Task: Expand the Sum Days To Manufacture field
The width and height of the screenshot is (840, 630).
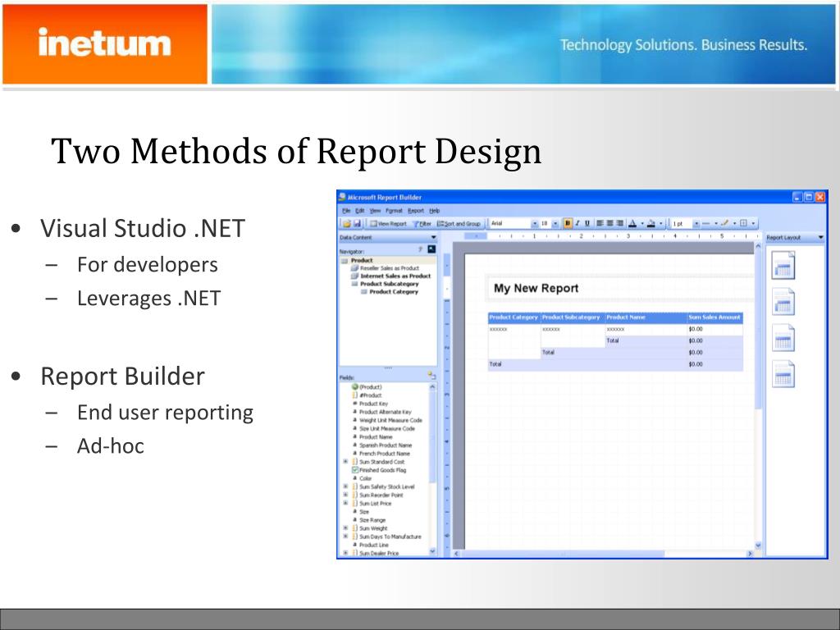Action: (x=345, y=536)
